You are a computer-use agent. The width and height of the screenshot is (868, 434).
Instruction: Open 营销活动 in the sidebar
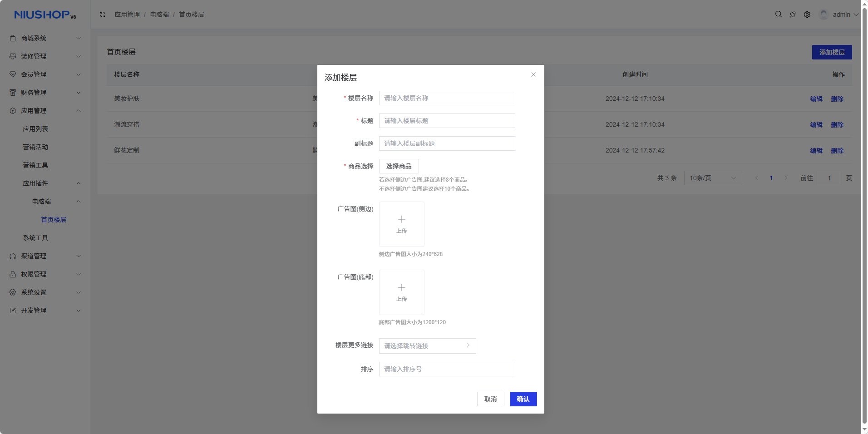point(35,147)
